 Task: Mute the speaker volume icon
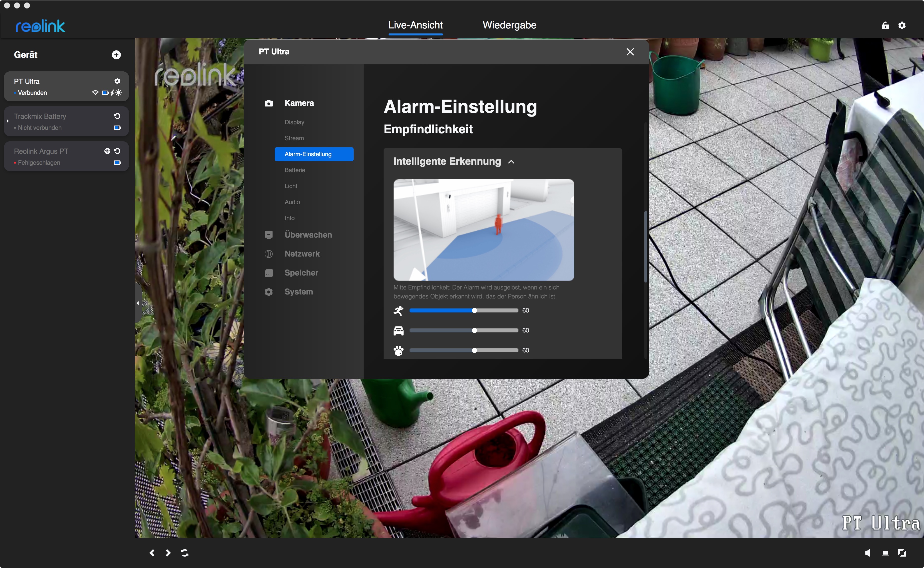tap(867, 553)
